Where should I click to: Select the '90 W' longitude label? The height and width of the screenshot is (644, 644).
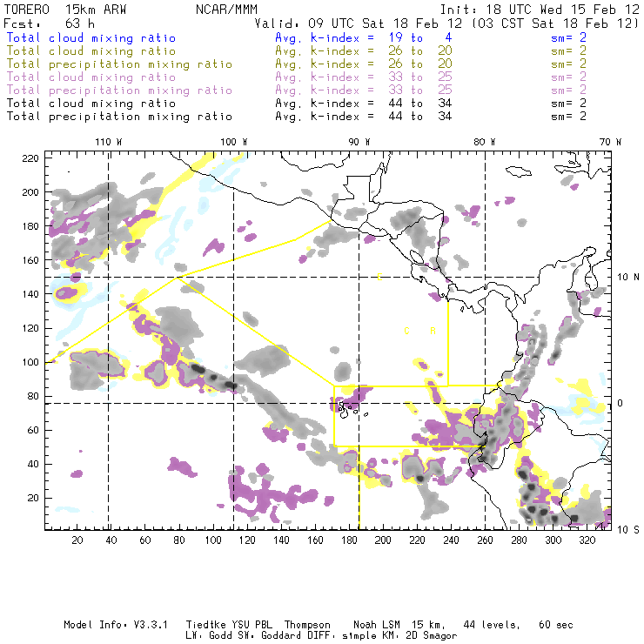(359, 142)
